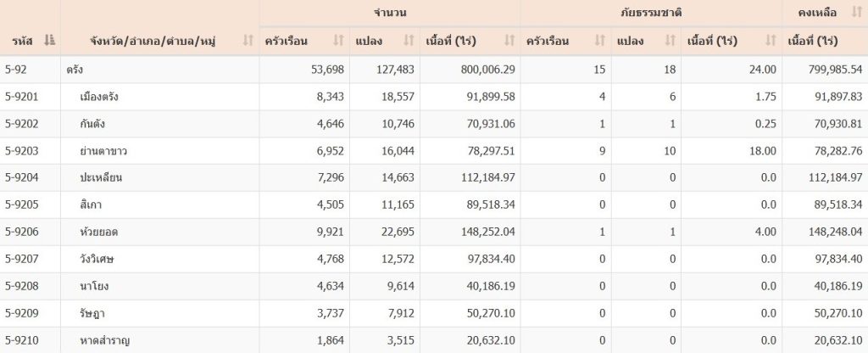This screenshot has height=353, width=868.
Task: Click sort icon for จังหวัด/อำเภอ/ตำบล/หมู่ column
Action: (x=248, y=41)
